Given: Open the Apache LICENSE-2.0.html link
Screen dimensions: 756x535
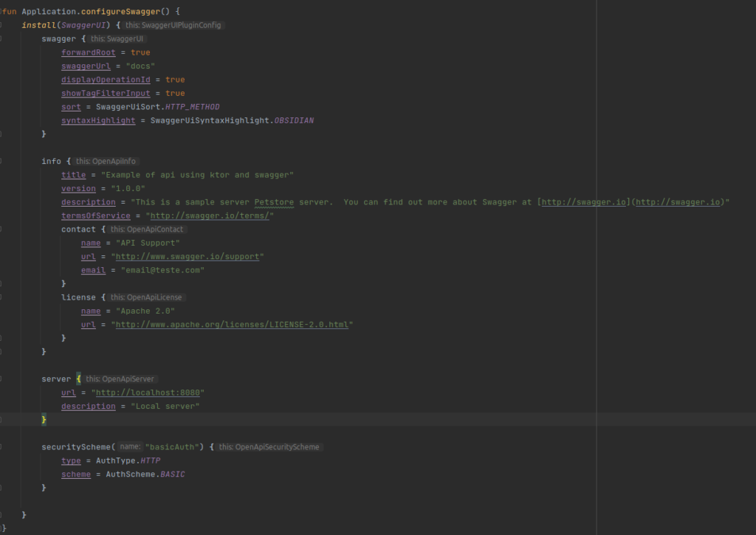Looking at the screenshot, I should tap(232, 325).
